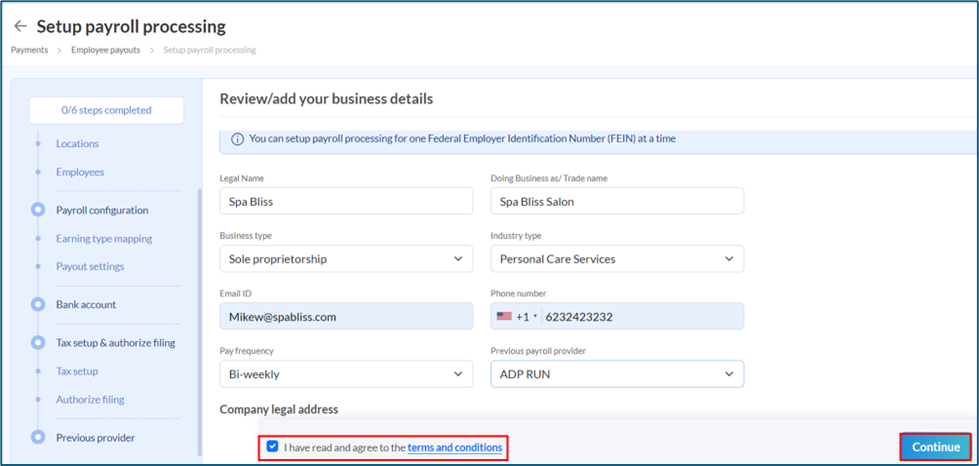Go to the Bank account step
The height and width of the screenshot is (466, 979).
tap(86, 305)
